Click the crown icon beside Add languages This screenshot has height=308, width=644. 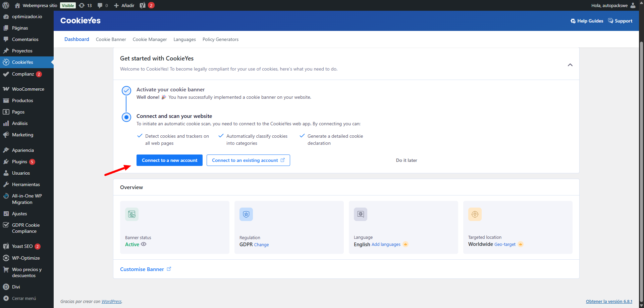coord(406,244)
